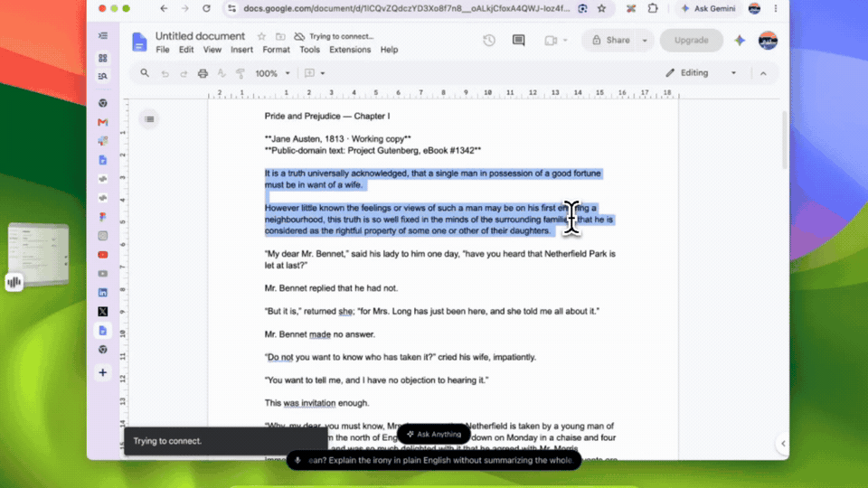Go back in the browser

tap(164, 8)
